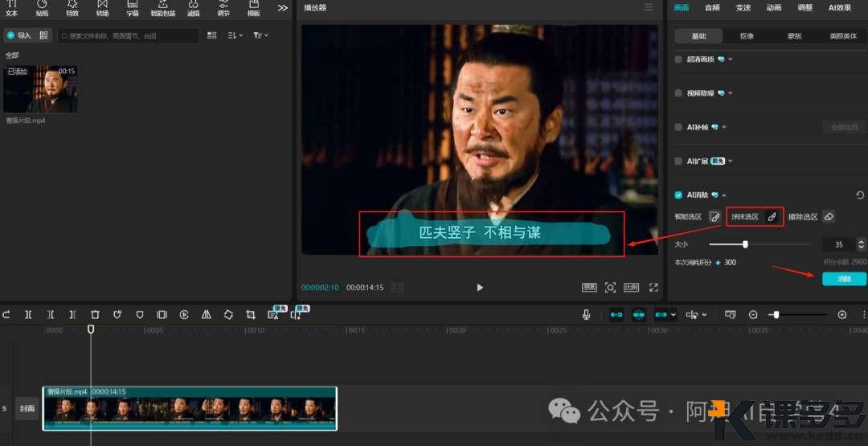Click the timeline zoom in plus icon
This screenshot has height=446, width=868.
pos(842,315)
